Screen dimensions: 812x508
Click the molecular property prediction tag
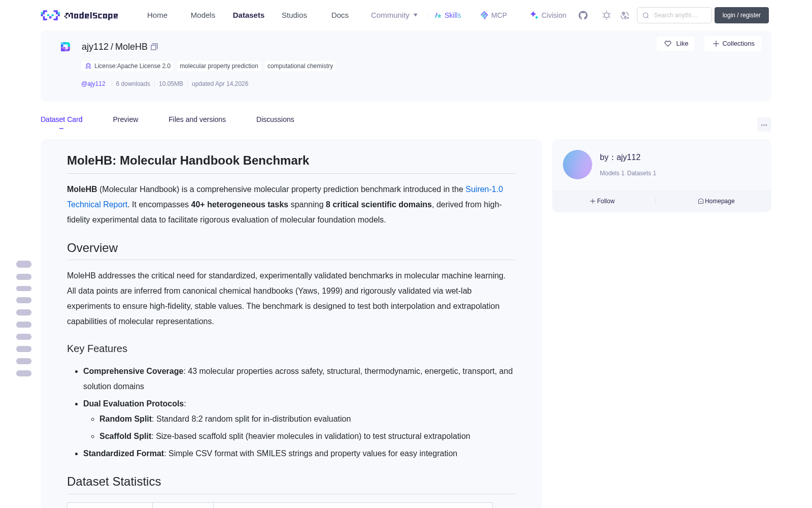(219, 66)
